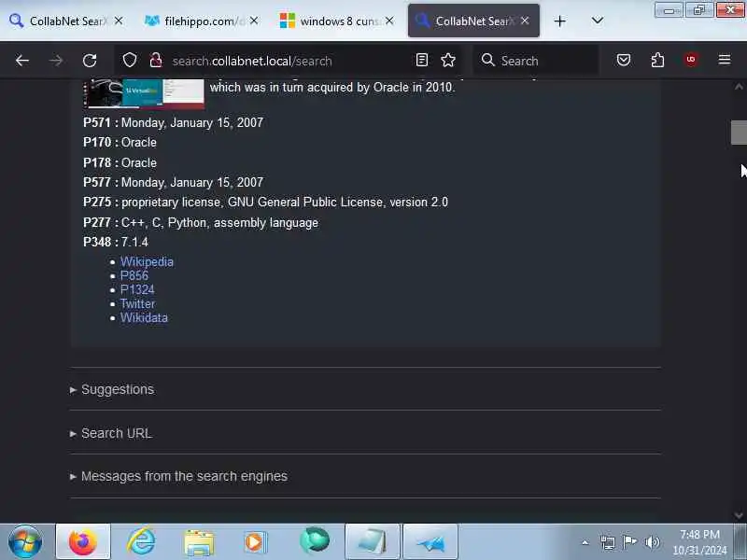Show hidden system tray icons
Viewport: 747px width, 560px height.
pos(585,542)
